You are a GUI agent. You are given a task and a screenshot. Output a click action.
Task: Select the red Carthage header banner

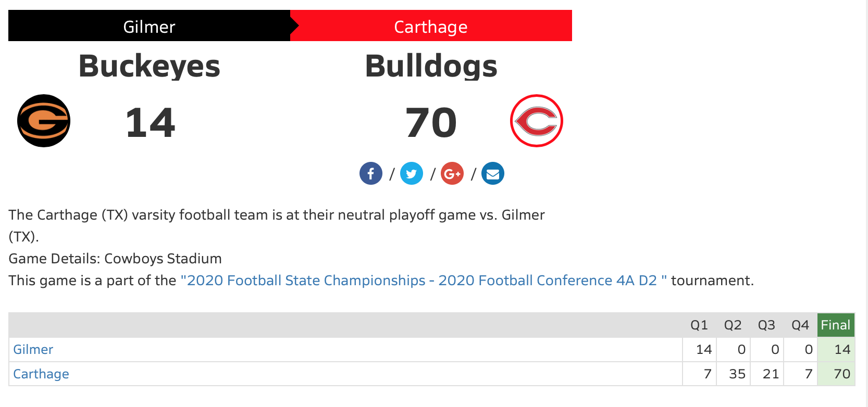pos(431,26)
